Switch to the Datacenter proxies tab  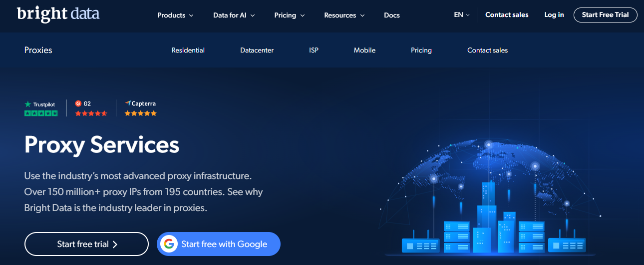pyautogui.click(x=257, y=50)
